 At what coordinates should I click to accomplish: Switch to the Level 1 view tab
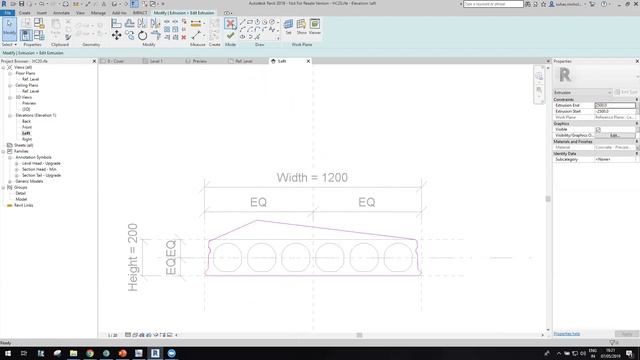[156, 61]
